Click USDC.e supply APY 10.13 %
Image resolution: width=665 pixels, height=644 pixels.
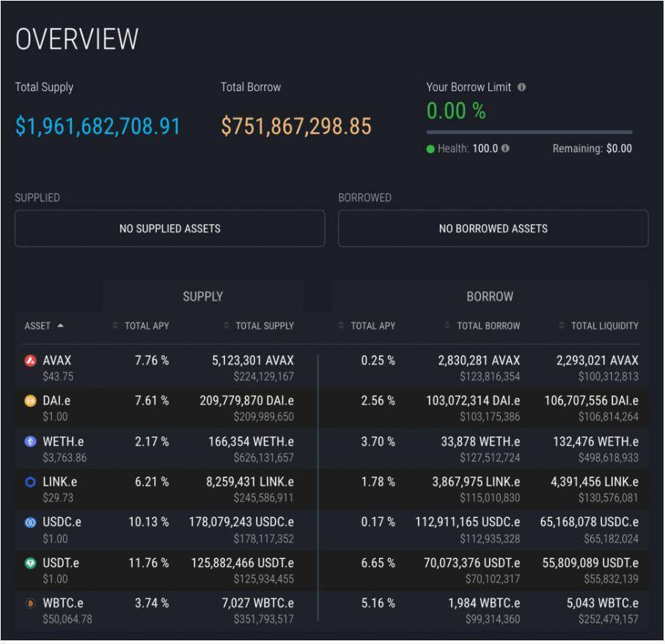coord(149,522)
